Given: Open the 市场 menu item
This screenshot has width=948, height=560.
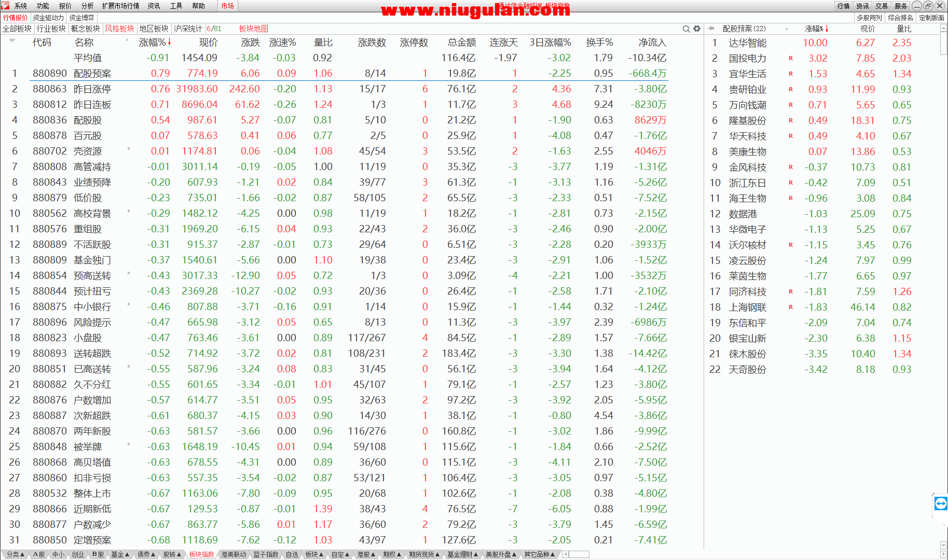Looking at the screenshot, I should coord(227,6).
